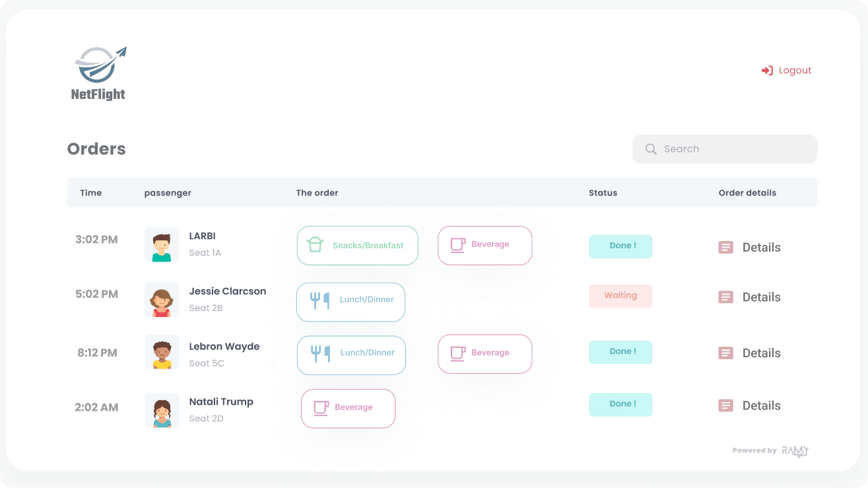
Task: Click the Logout arrow icon
Action: (767, 71)
